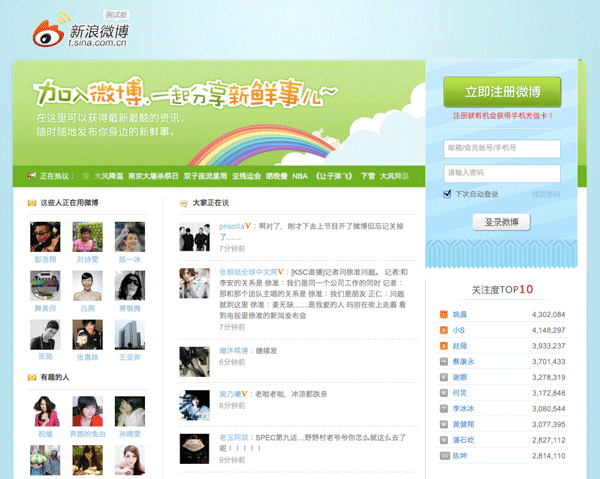Image resolution: width=600 pixels, height=479 pixels.
Task: Click rank 6 badge beside 何炅
Action: [444, 393]
